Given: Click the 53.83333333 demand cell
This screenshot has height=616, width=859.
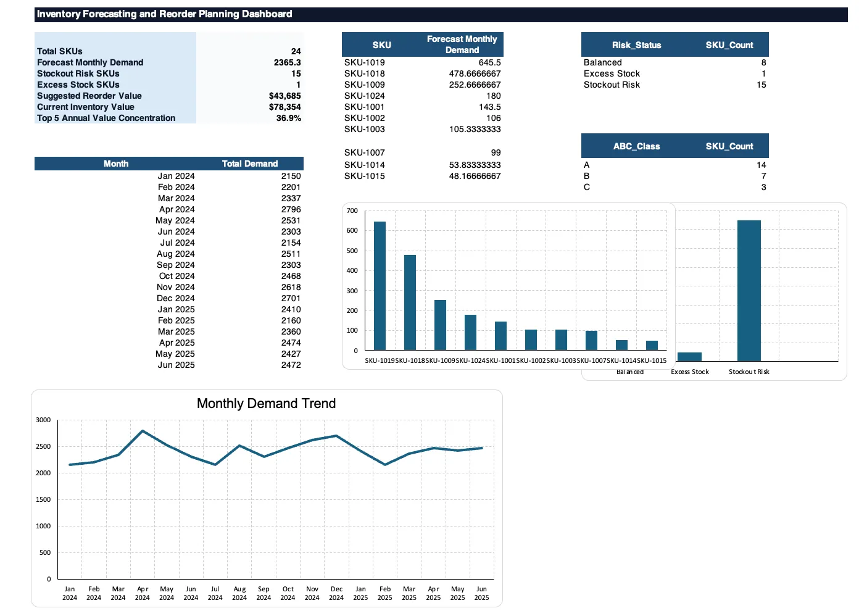Looking at the screenshot, I should click(475, 165).
